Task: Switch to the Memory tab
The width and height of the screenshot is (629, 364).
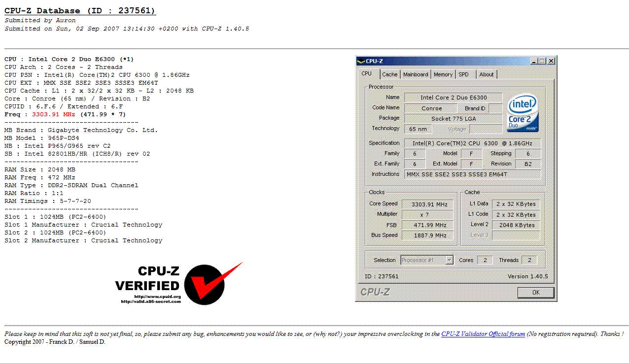Action: 443,74
